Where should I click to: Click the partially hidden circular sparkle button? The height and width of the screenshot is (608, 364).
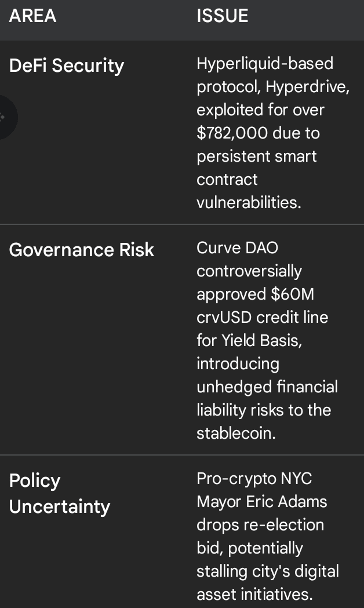pyautogui.click(x=5, y=118)
